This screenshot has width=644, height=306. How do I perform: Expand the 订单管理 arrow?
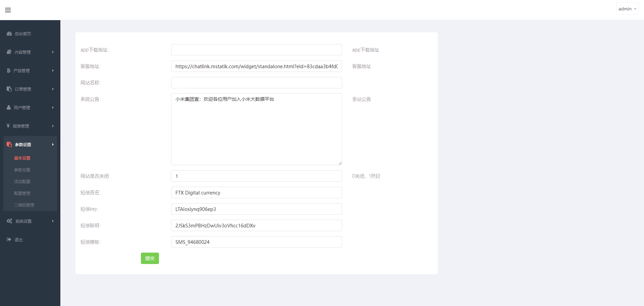tap(53, 89)
